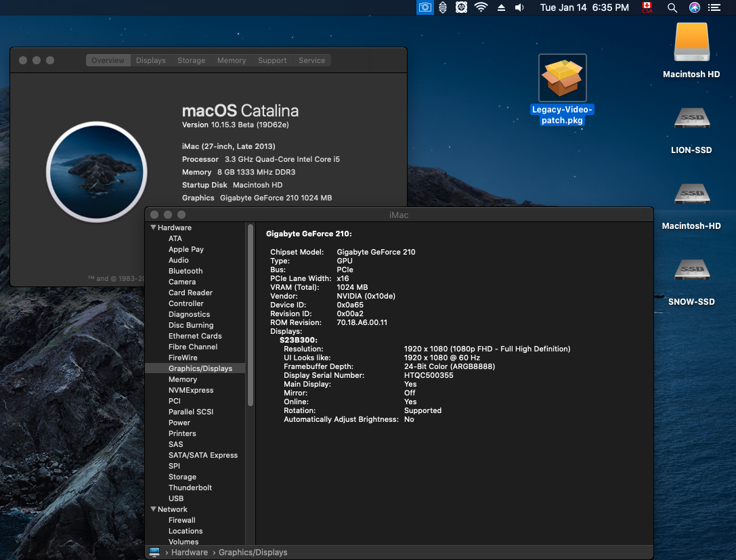Select SATA/SATA Express in the sidebar

(203, 455)
